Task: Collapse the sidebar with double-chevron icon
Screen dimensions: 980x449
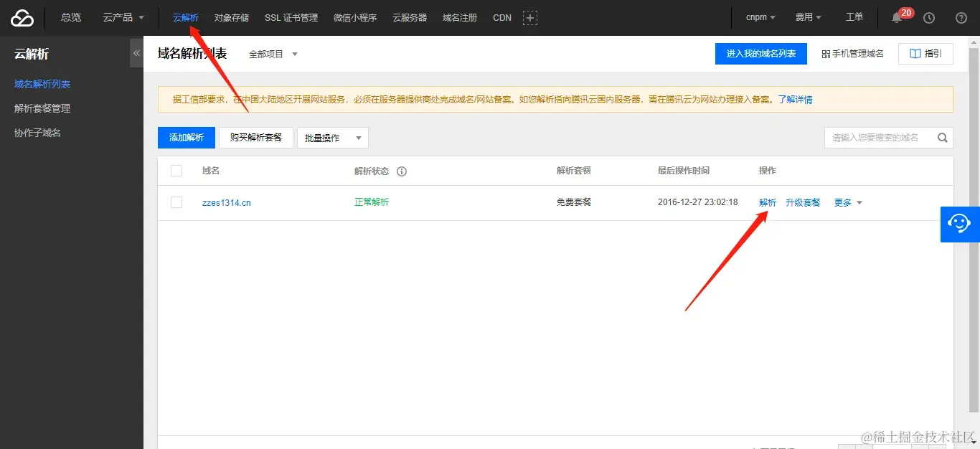Action: click(136, 53)
